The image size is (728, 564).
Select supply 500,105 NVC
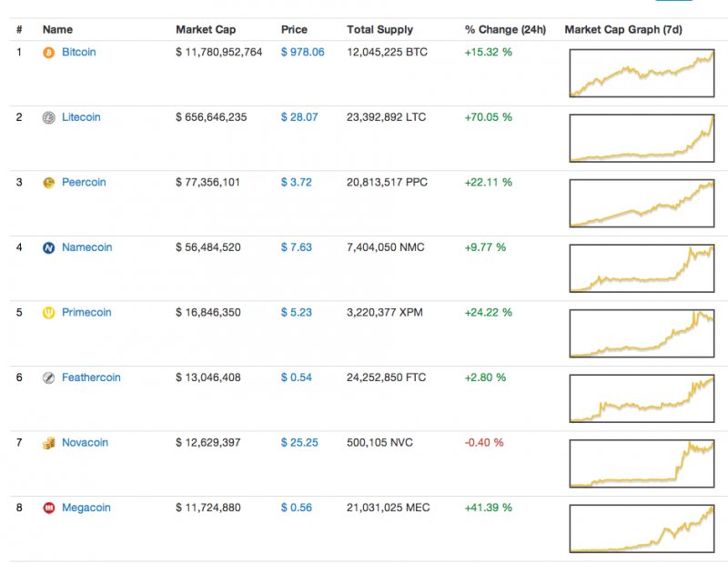[x=379, y=442]
